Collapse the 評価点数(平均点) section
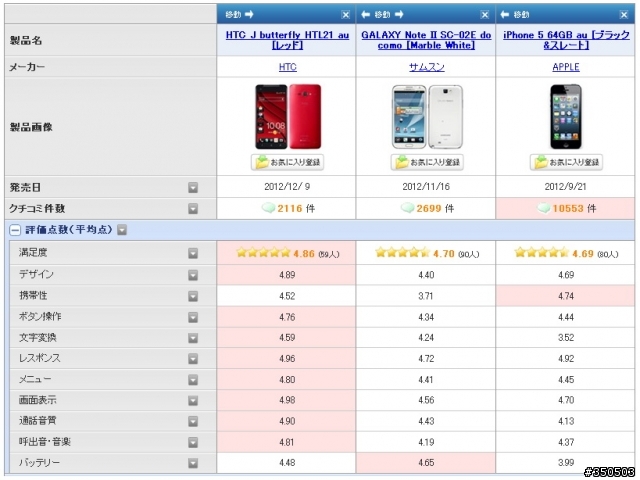Viewport: 640px width, 480px height. pyautogui.click(x=15, y=230)
